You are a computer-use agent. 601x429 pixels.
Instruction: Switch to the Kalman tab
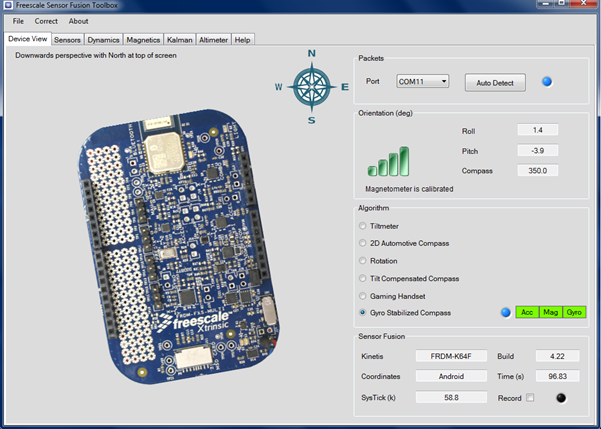[x=179, y=40]
